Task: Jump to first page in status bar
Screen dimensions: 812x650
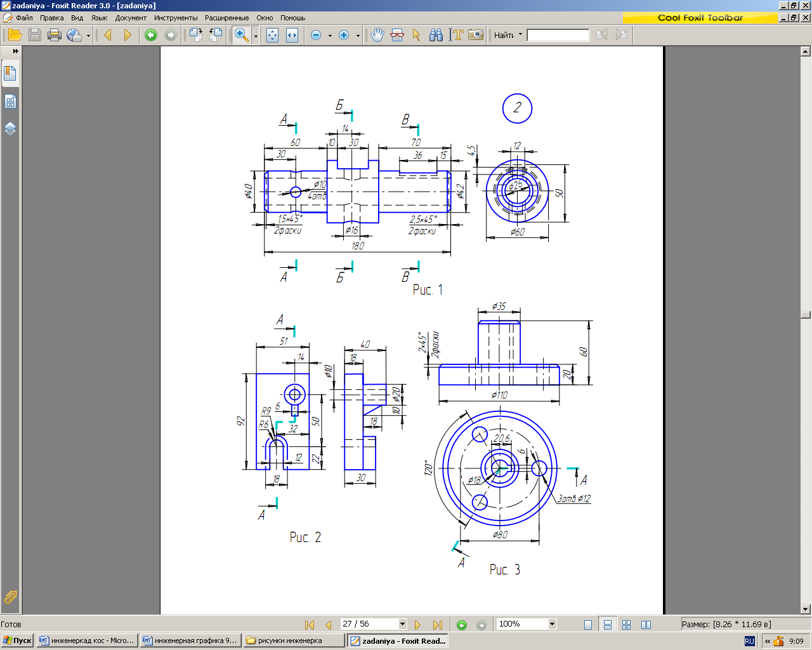Action: click(310, 625)
